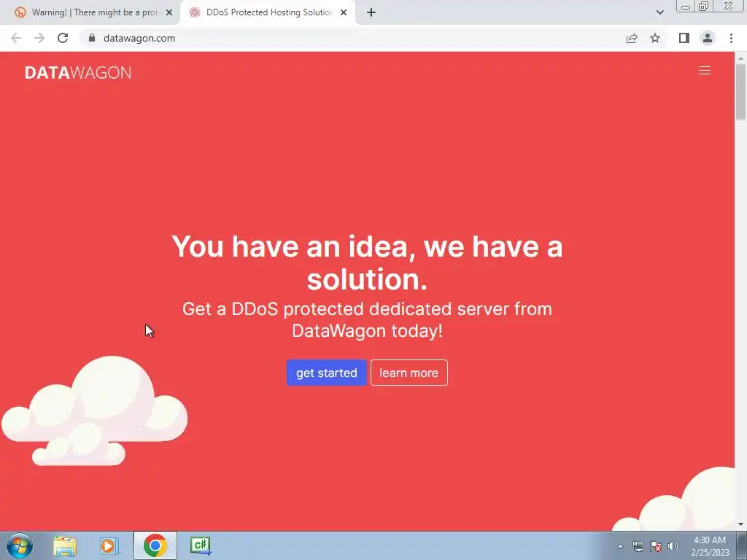The height and width of the screenshot is (560, 747).
Task: Click the Chrome taskbar icon
Action: pyautogui.click(x=155, y=545)
